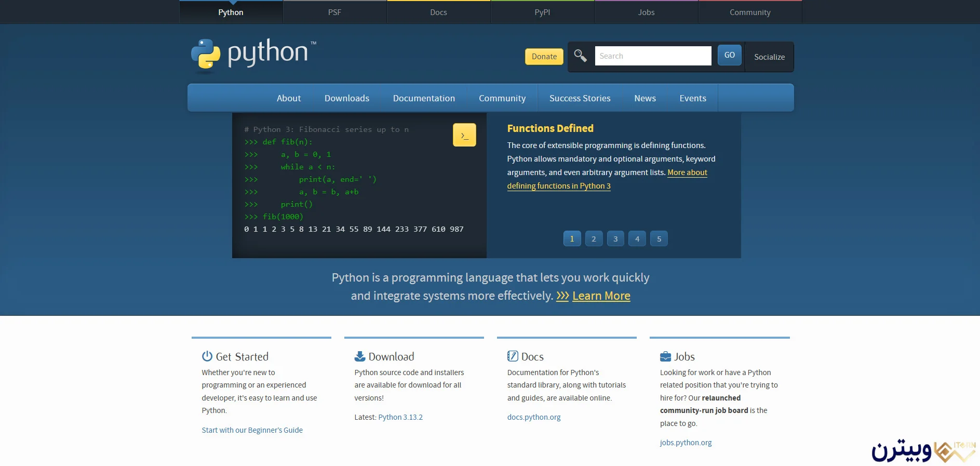Open the Success Stories menu
980x466 pixels.
point(580,98)
